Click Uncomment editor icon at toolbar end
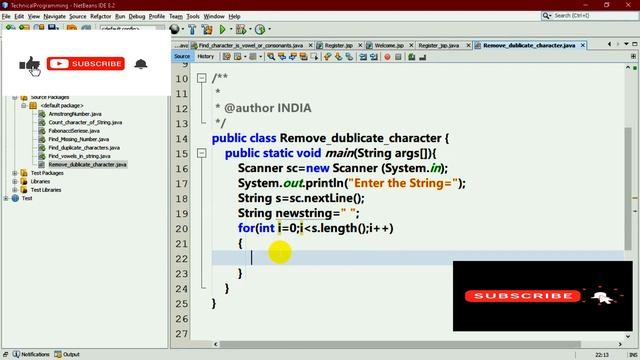Screen dimensions: 640x360 pyautogui.click(x=423, y=57)
